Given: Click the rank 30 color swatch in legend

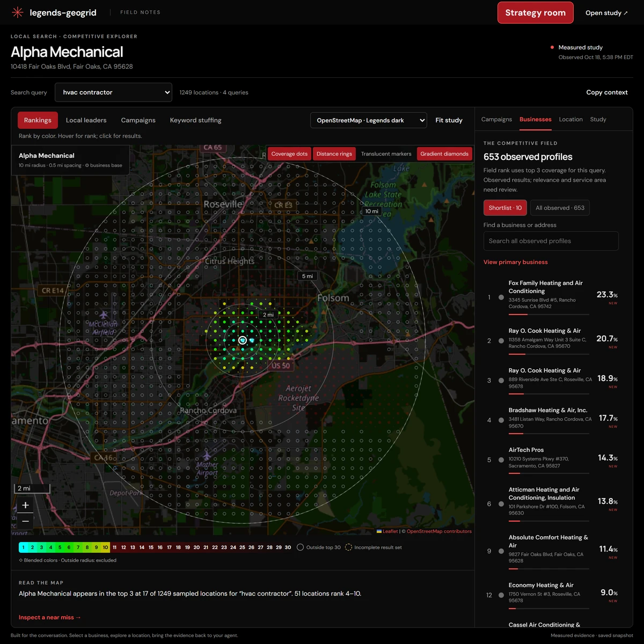Looking at the screenshot, I should point(288,547).
